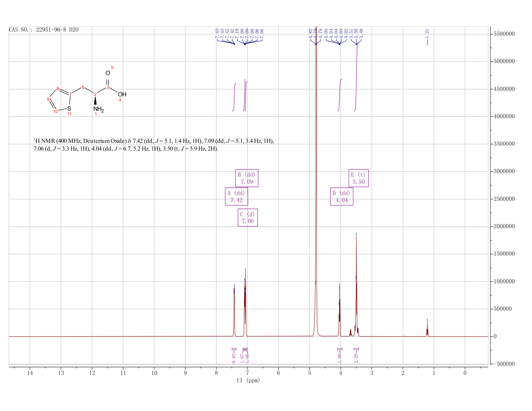Click the NH2 group in the structure
This screenshot has width=532, height=411.
[x=98, y=109]
